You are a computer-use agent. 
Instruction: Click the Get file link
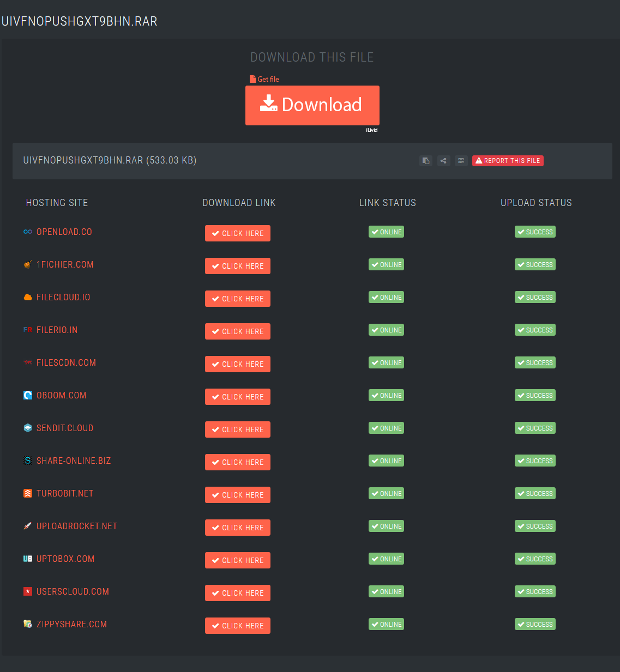coord(264,79)
